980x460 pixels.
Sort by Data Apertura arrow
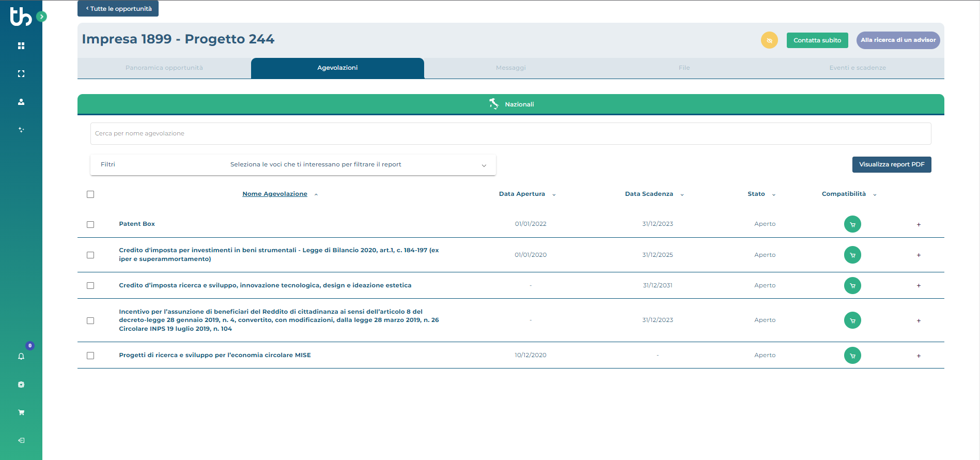pos(554,195)
